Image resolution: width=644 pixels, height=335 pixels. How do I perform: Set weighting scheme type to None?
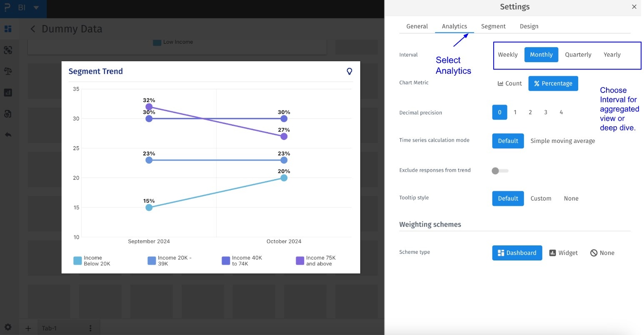[602, 253]
